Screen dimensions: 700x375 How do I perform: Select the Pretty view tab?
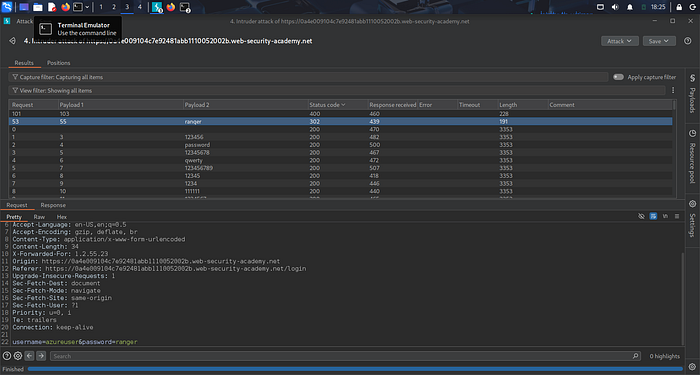14,217
